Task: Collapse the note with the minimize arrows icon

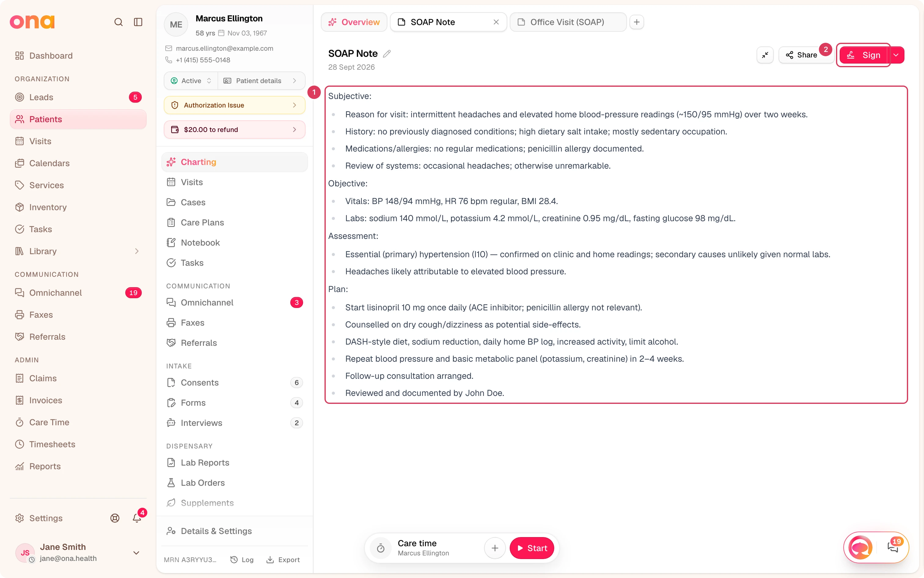Action: [765, 55]
